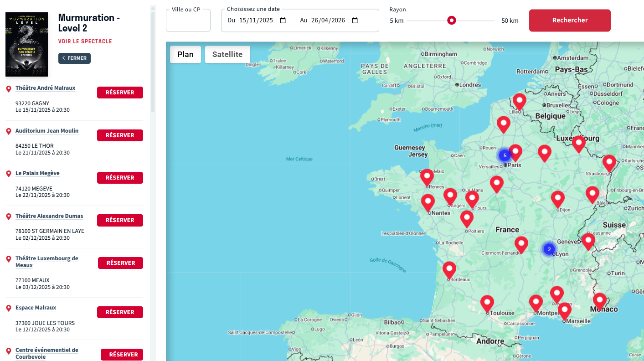This screenshot has width=644, height=361.
Task: Switch map to Satellite view
Action: tap(227, 54)
